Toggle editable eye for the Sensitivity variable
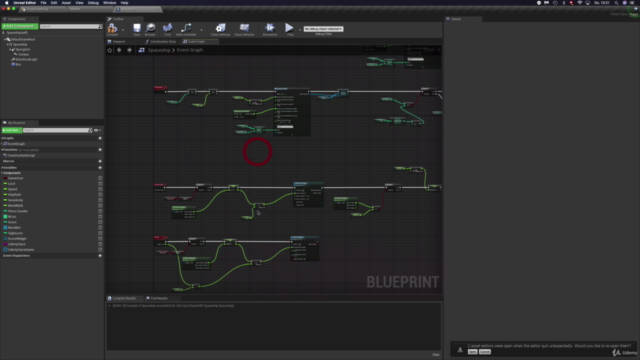The image size is (640, 360). click(100, 200)
